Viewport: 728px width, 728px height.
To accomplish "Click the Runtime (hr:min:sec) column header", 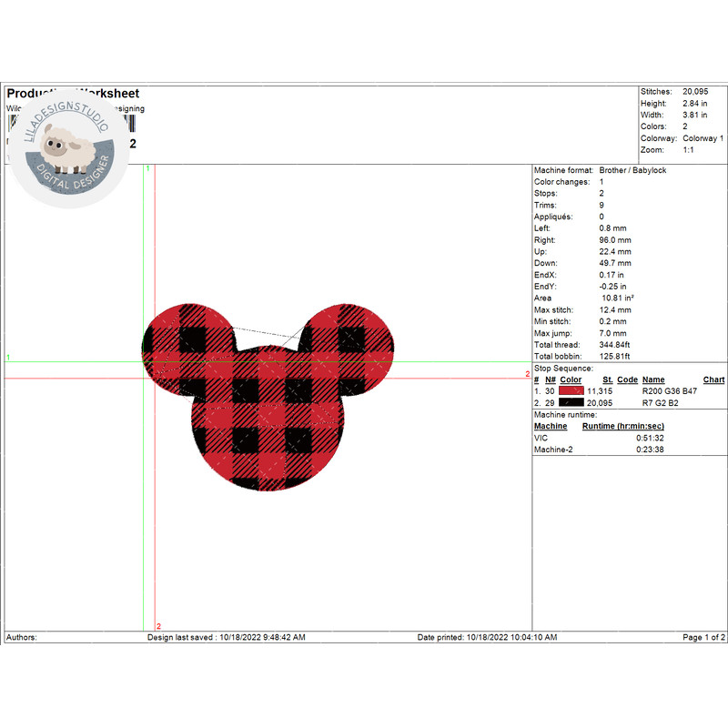I will [x=623, y=426].
